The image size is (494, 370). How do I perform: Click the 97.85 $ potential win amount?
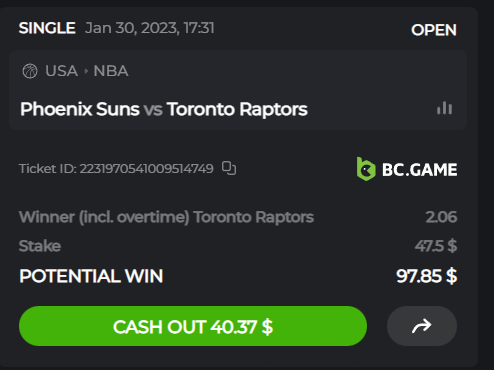click(x=427, y=276)
